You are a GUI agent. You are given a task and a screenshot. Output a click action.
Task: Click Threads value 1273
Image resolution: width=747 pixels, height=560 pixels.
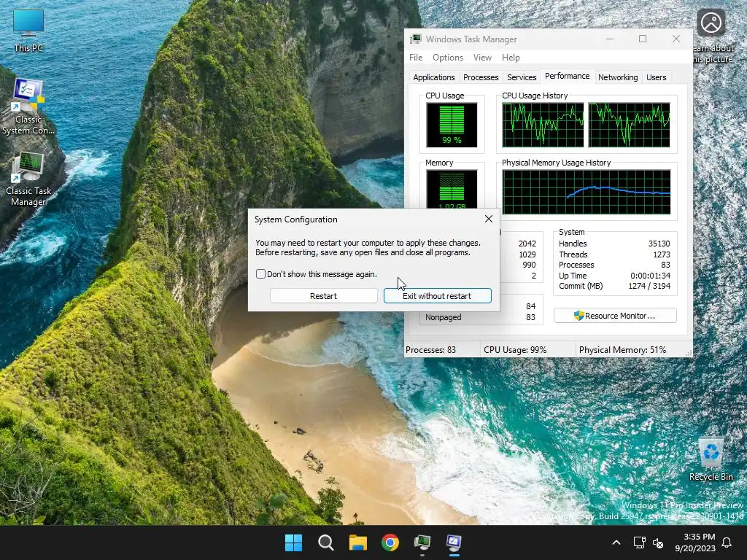point(662,254)
